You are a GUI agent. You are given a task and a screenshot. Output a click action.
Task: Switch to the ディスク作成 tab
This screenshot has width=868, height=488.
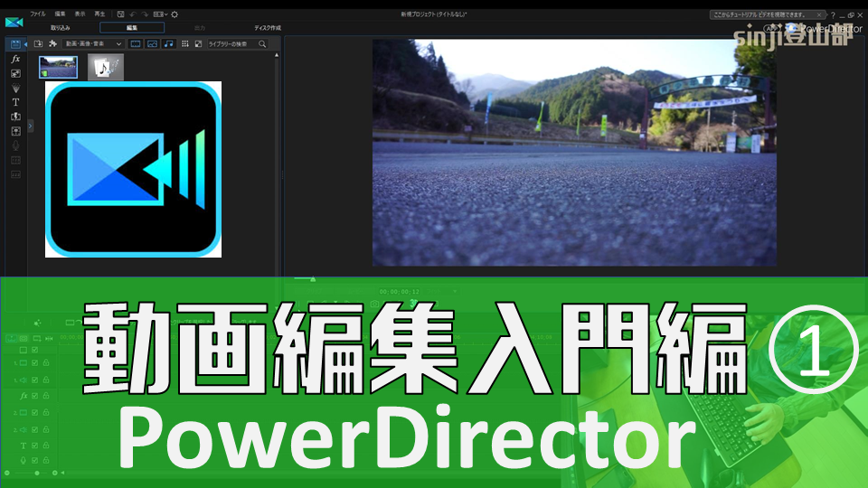tap(268, 28)
